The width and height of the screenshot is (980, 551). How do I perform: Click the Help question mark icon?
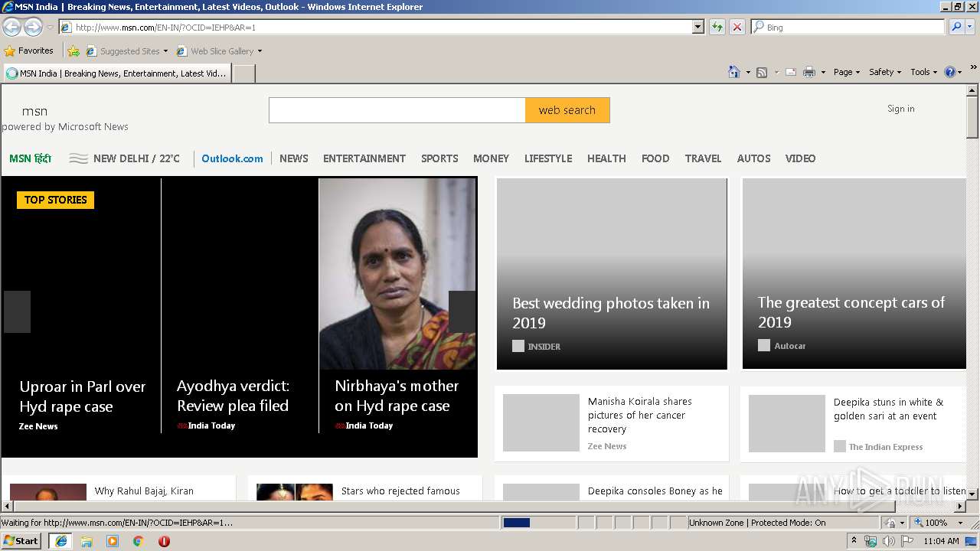[950, 72]
